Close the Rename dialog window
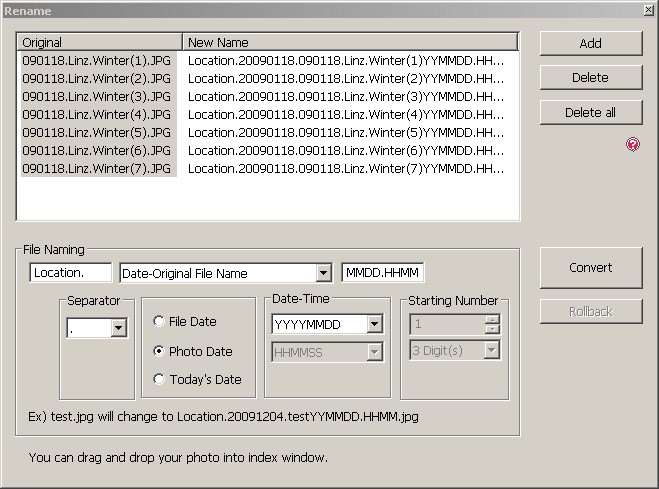This screenshot has height=489, width=659. click(647, 9)
